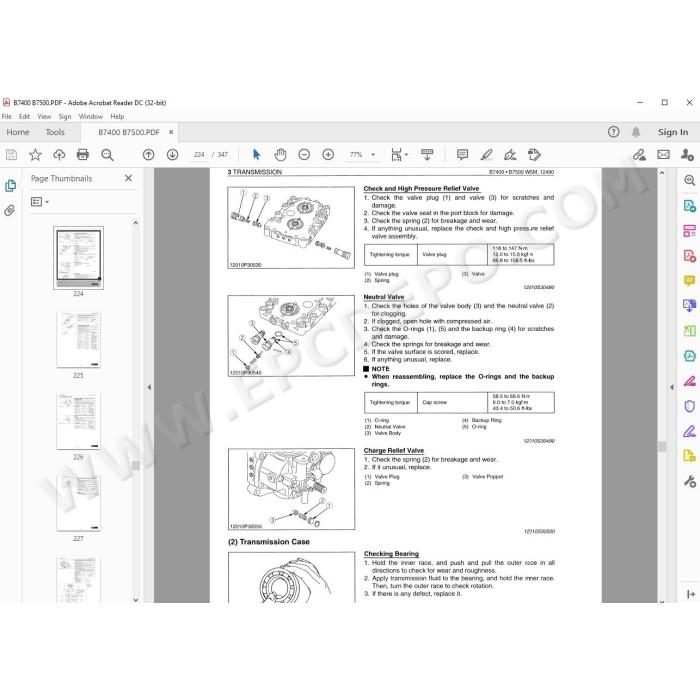Select page 224 thumbnail
This screenshot has width=700, height=700.
point(78,258)
